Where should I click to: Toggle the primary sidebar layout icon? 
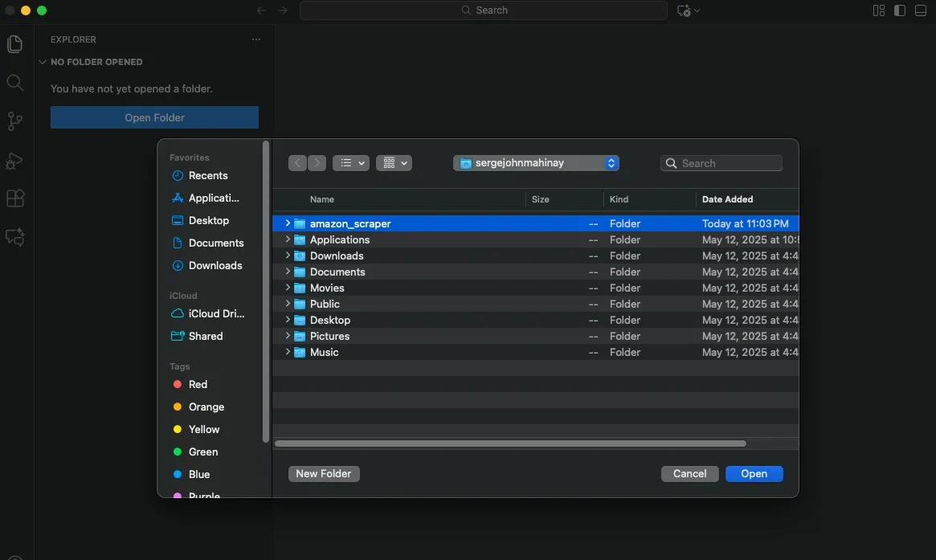click(x=900, y=10)
